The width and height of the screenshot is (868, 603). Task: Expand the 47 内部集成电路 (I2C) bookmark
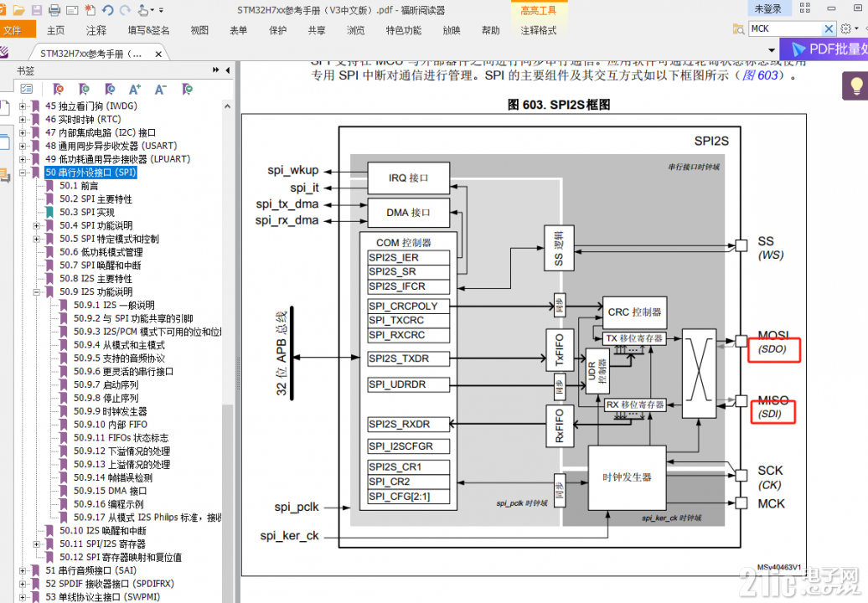coord(23,133)
